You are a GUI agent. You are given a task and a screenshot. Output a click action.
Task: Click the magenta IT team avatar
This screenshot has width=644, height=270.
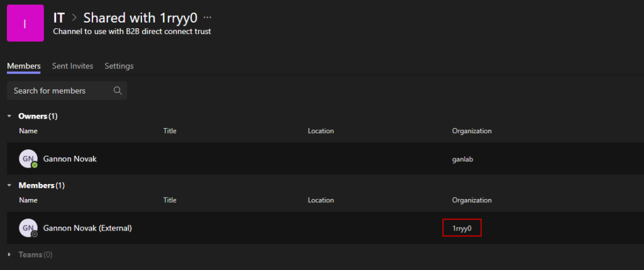tap(25, 23)
